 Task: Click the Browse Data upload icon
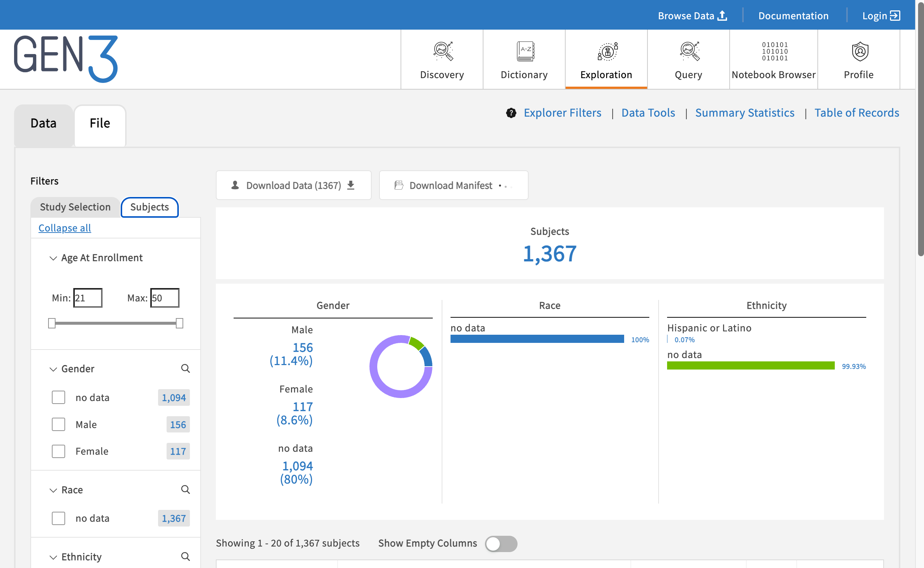722,16
